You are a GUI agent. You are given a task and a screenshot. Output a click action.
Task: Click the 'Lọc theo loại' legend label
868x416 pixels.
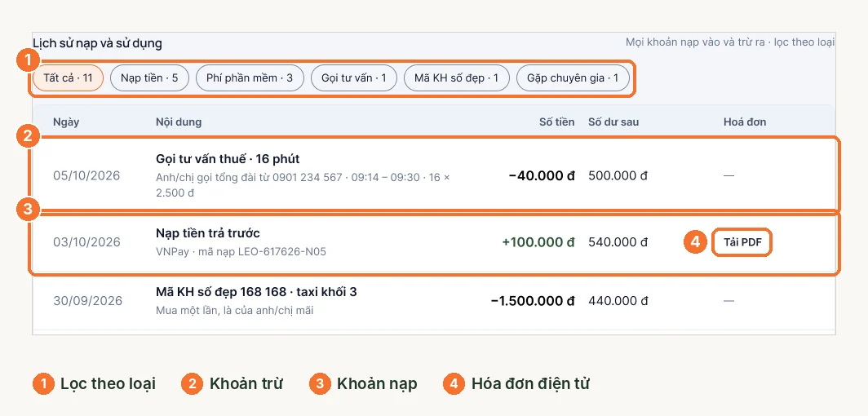click(x=108, y=383)
